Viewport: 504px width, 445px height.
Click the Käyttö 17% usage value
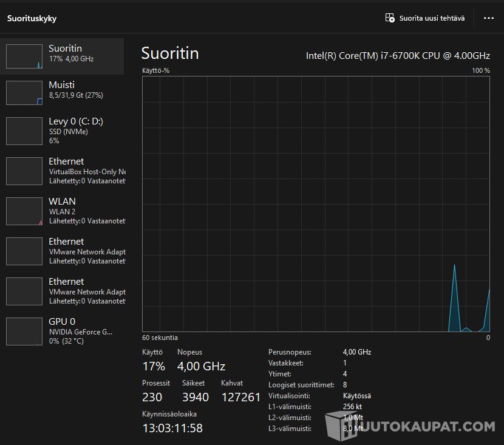click(154, 366)
